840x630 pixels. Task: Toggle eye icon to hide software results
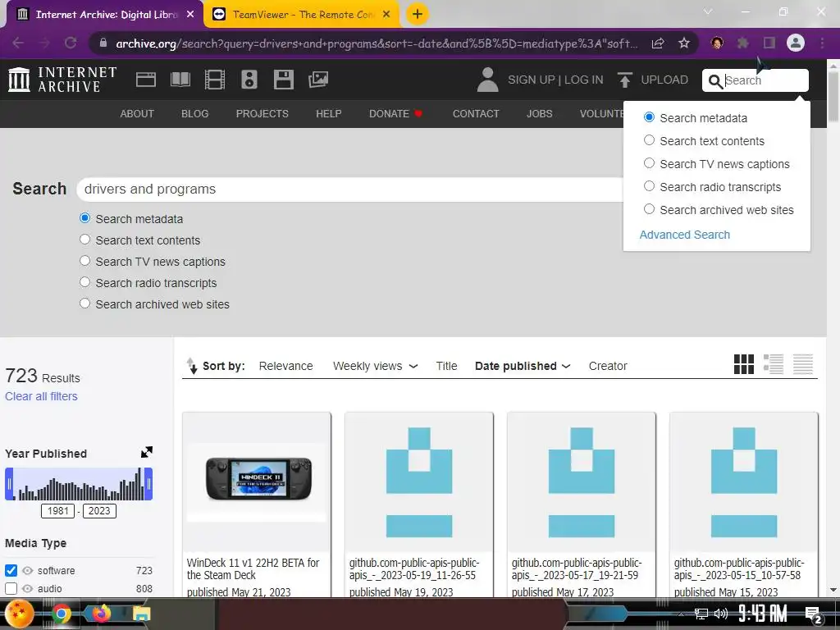click(27, 571)
